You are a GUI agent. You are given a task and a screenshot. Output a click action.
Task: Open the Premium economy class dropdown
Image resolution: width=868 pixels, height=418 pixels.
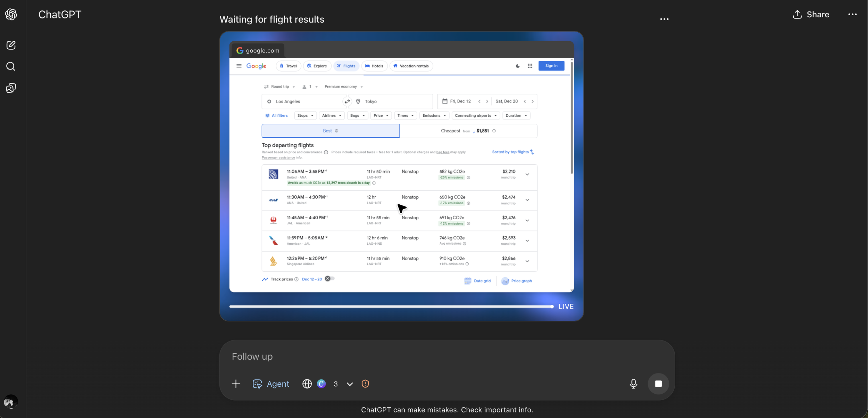[x=343, y=87]
